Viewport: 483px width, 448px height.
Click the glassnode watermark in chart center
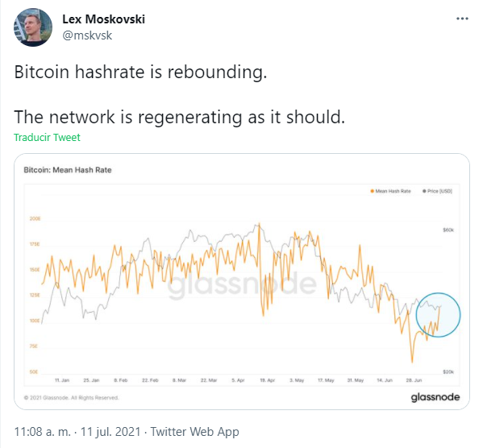click(x=242, y=284)
